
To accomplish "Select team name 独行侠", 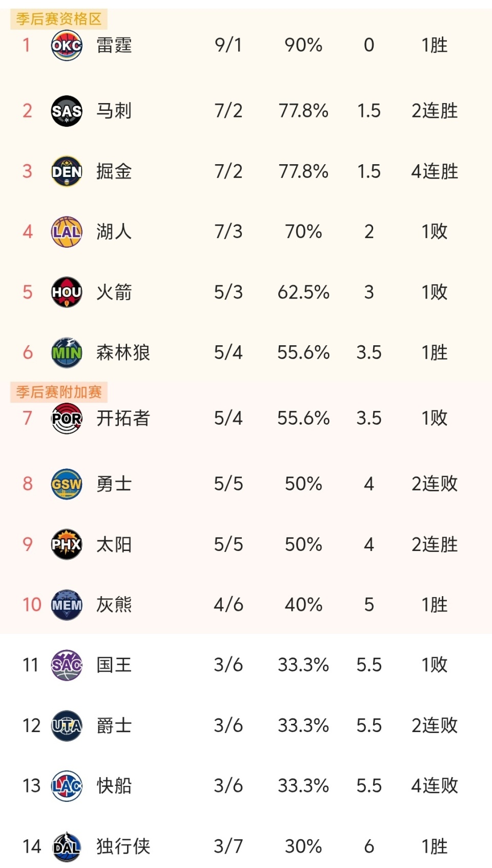I will click(123, 846).
